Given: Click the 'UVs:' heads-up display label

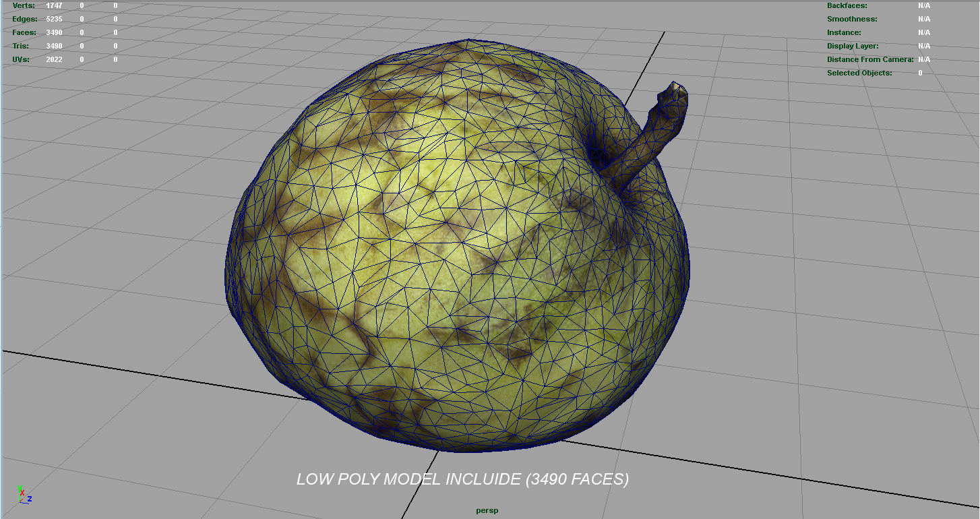Looking at the screenshot, I should pos(22,59).
